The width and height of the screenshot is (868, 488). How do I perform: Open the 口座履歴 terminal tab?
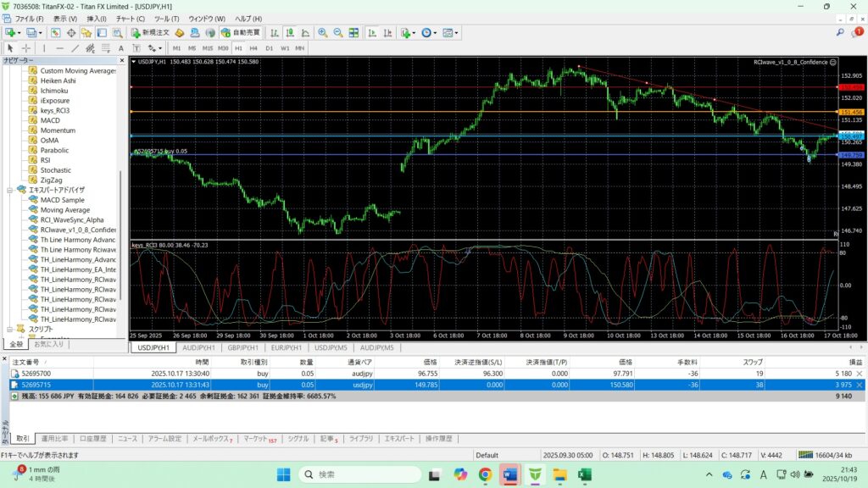(x=92, y=439)
